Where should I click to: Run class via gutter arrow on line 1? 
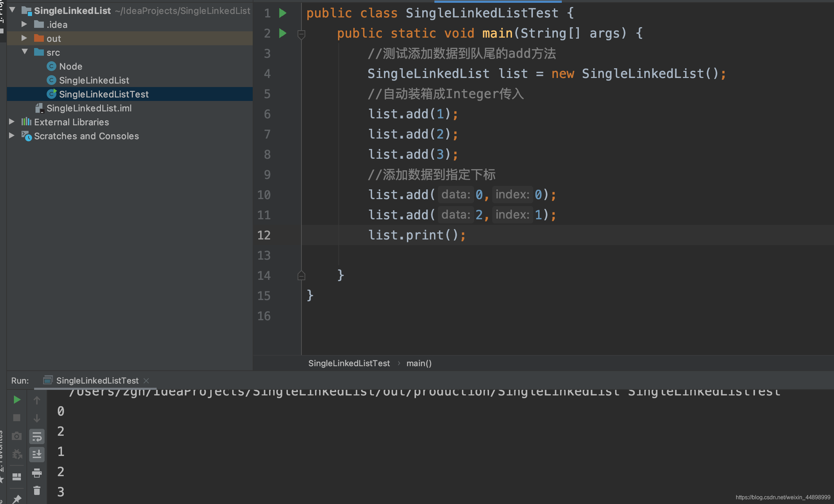pyautogui.click(x=283, y=13)
